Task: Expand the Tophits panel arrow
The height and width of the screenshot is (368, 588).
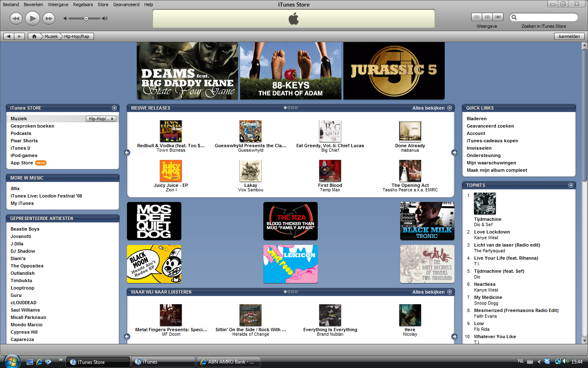Action: point(571,185)
